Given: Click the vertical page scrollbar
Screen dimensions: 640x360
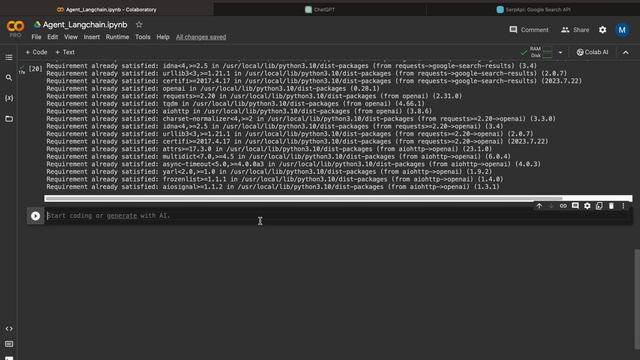Looking at the screenshot, I should coord(637,300).
